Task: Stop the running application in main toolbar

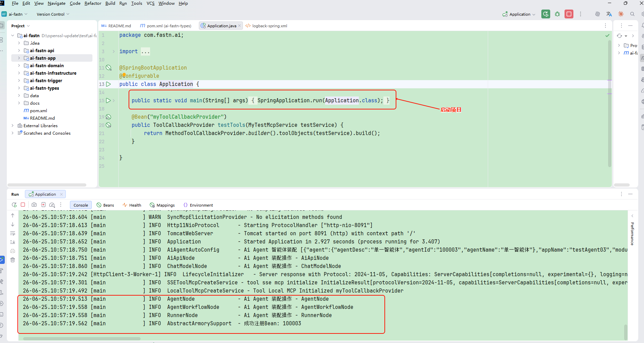Action: coord(569,14)
